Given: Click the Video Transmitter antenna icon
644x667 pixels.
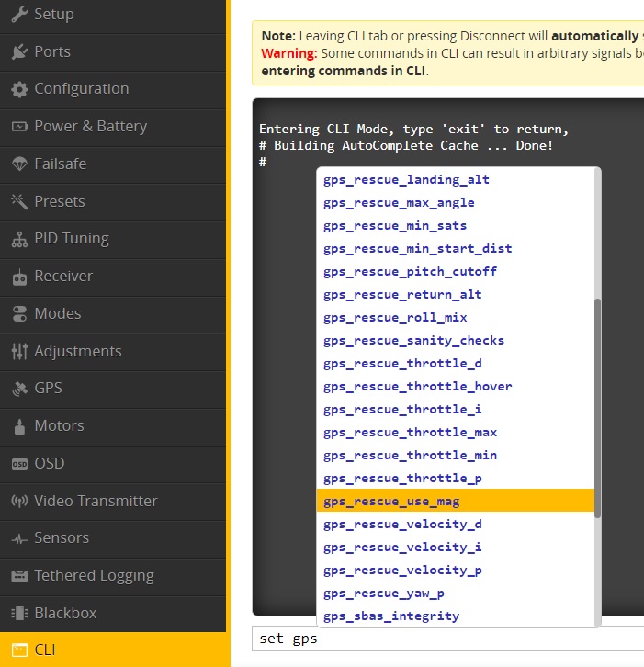Looking at the screenshot, I should coord(19,502).
